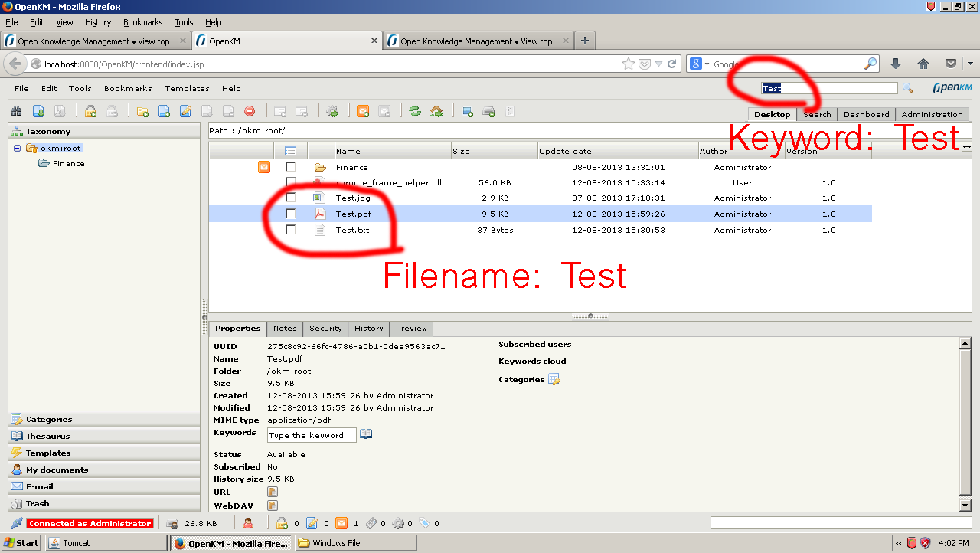Open the Templates menu
This screenshot has width=980, height=553.
pyautogui.click(x=187, y=88)
